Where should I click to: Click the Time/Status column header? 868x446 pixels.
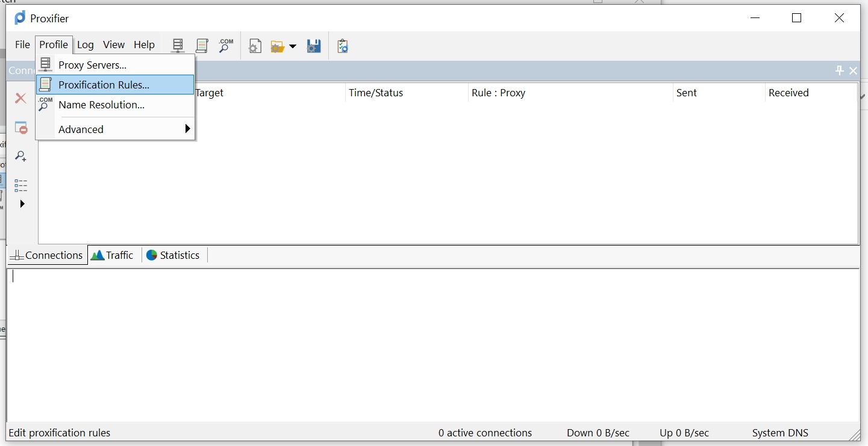(376, 93)
